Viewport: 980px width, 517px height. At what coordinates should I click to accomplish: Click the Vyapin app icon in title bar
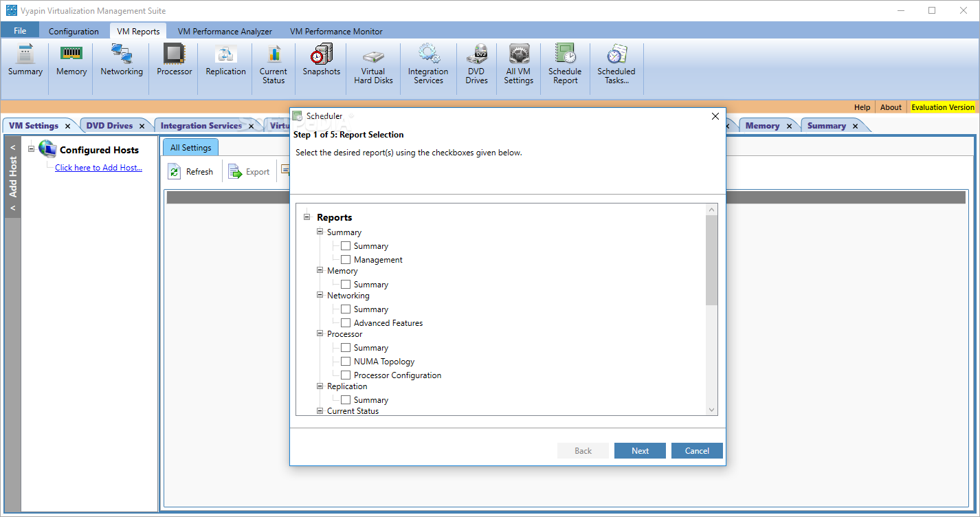(x=11, y=11)
